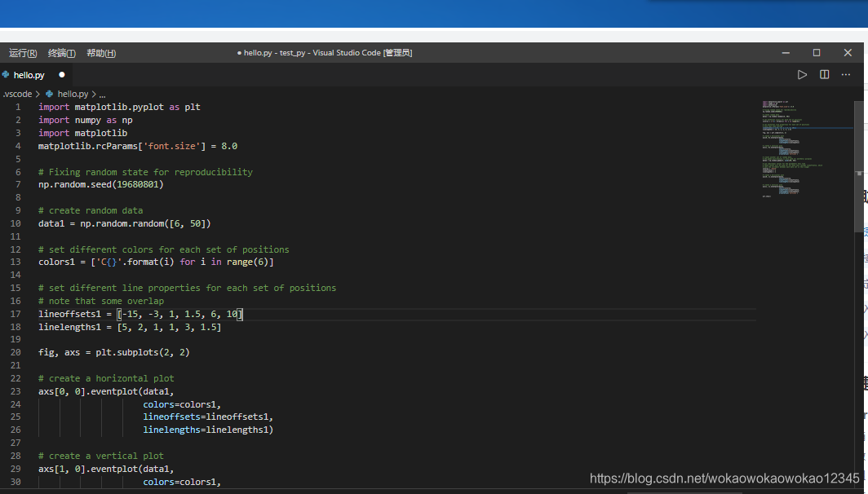Open the CSDN blog watermark link

coord(722,479)
